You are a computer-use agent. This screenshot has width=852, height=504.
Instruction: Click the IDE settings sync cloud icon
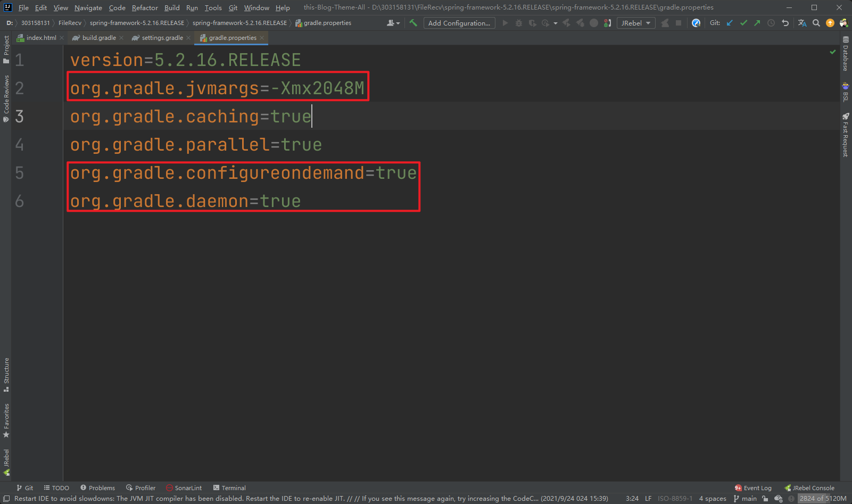pyautogui.click(x=779, y=499)
